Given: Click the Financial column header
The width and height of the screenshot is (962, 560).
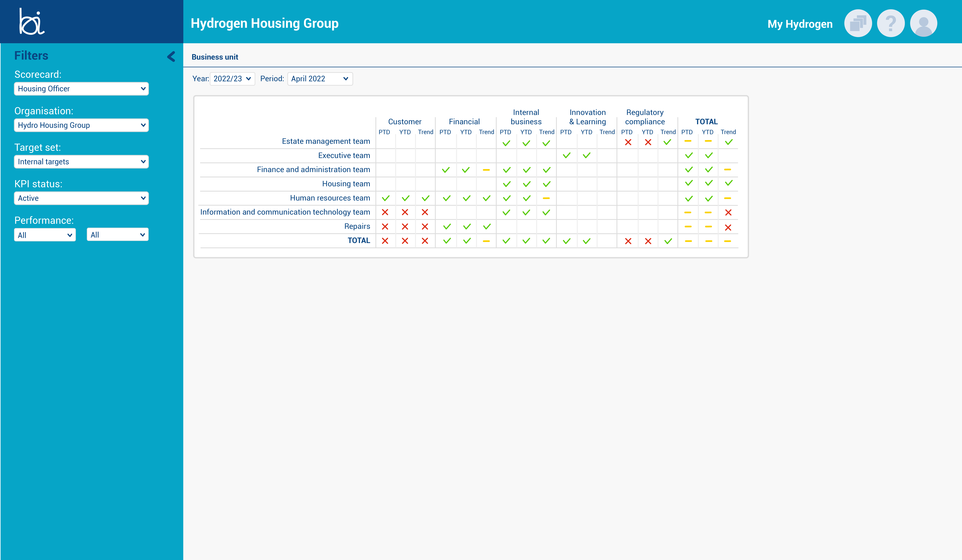Looking at the screenshot, I should 464,122.
